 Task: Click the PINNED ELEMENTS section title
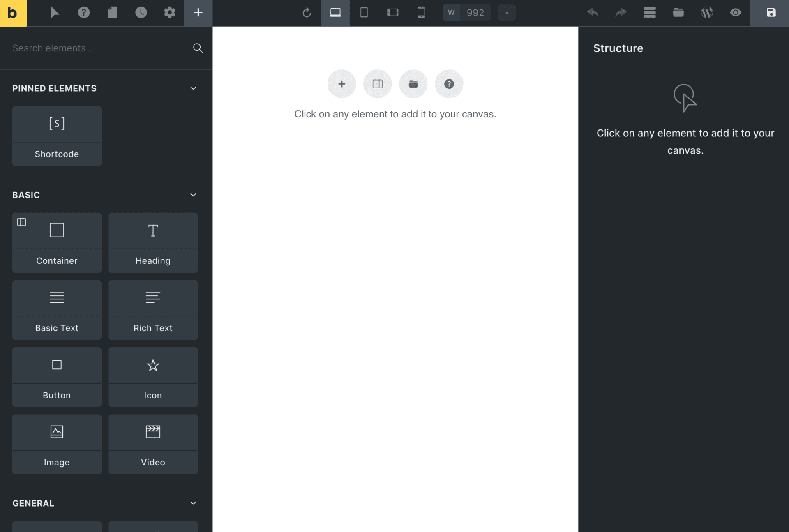[x=54, y=88]
